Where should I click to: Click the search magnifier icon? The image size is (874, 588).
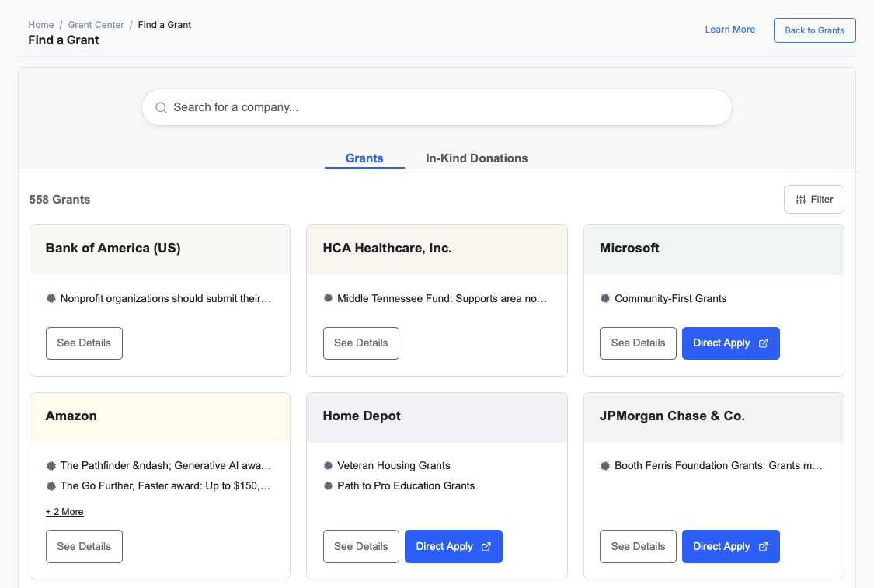point(161,107)
